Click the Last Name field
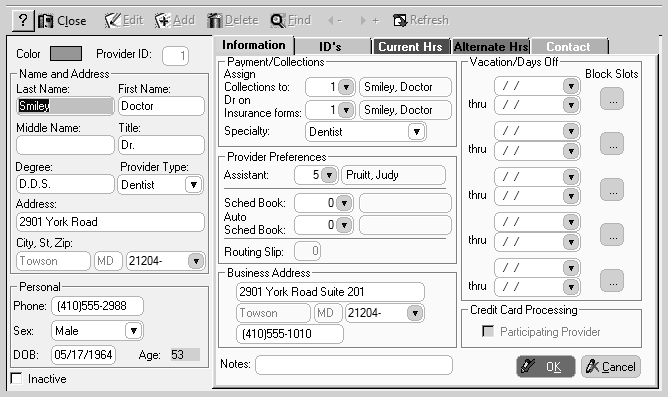This screenshot has width=668, height=397. coord(65,106)
